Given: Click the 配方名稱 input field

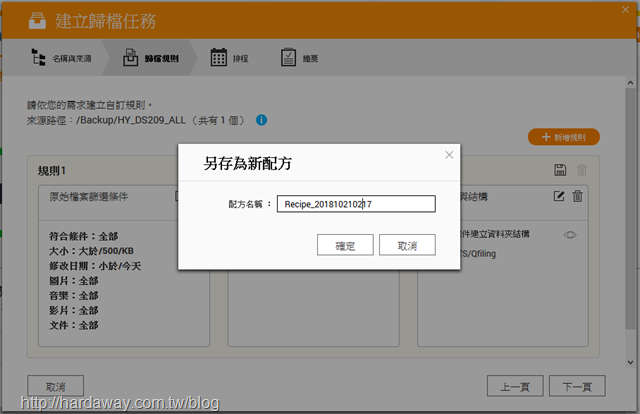Looking at the screenshot, I should click(x=356, y=204).
